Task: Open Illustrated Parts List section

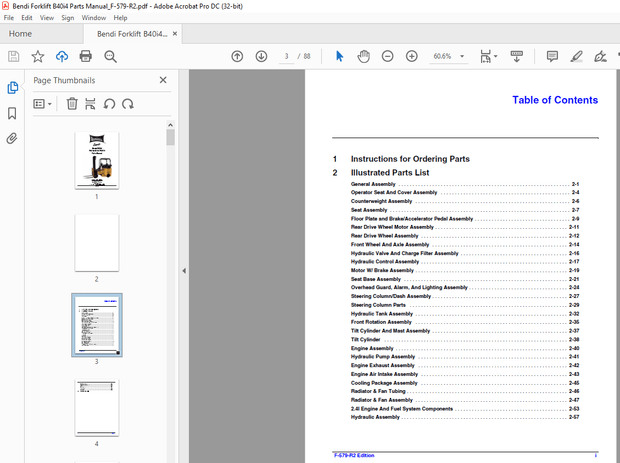Action: [390, 173]
